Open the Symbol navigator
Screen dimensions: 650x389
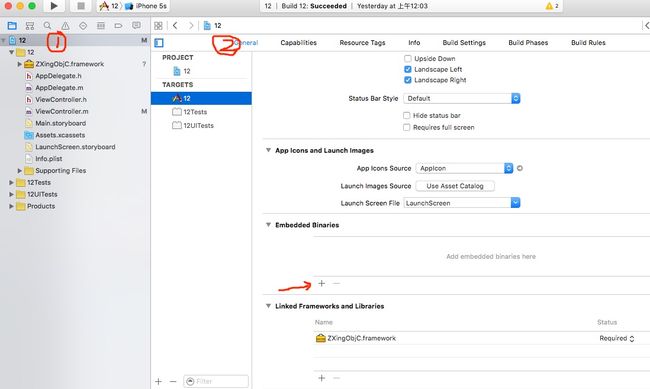(x=30, y=26)
